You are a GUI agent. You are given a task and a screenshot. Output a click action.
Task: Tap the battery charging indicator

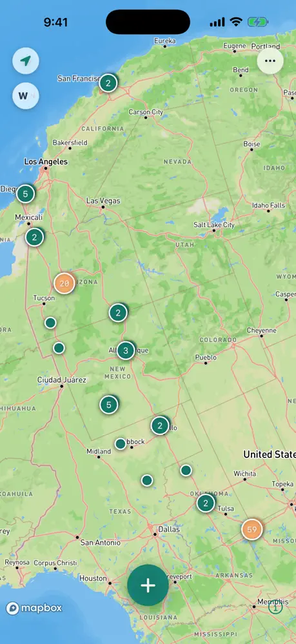[258, 22]
